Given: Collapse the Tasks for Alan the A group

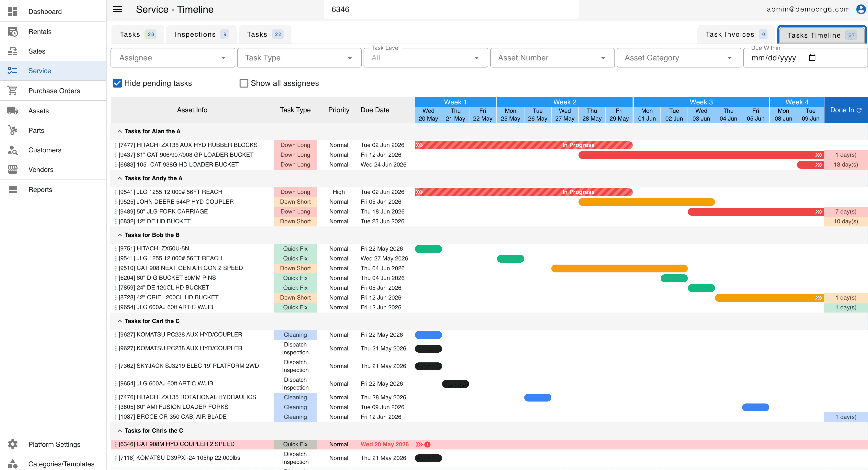Looking at the screenshot, I should pyautogui.click(x=120, y=131).
